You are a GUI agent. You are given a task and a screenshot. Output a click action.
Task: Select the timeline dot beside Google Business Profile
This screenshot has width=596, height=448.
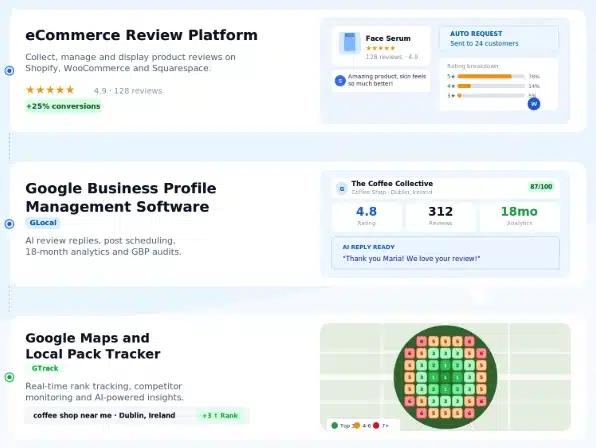point(10,224)
